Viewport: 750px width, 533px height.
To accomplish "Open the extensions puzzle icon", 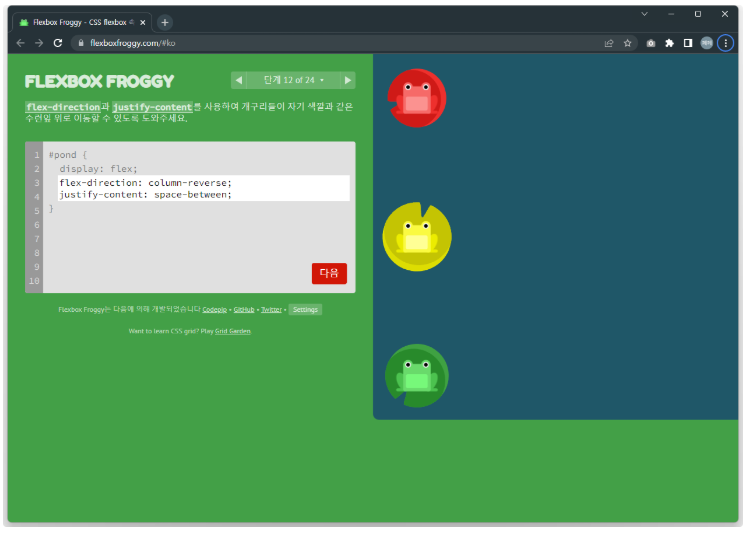I will pos(670,43).
